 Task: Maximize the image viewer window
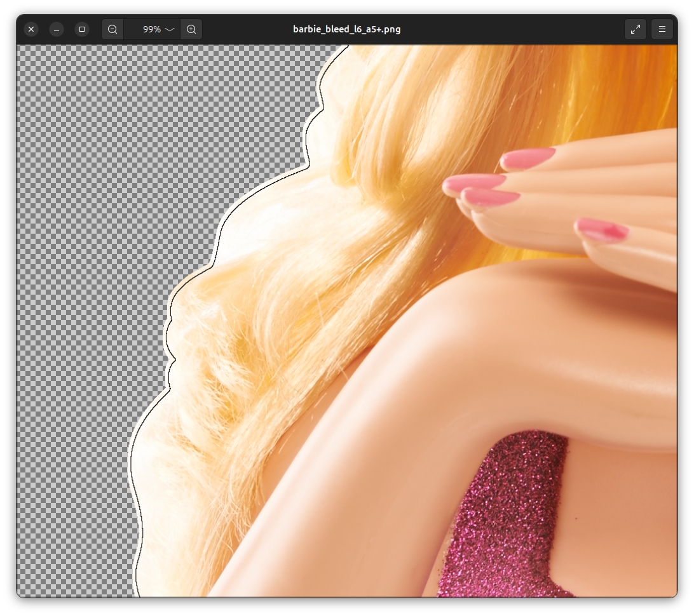[x=82, y=29]
